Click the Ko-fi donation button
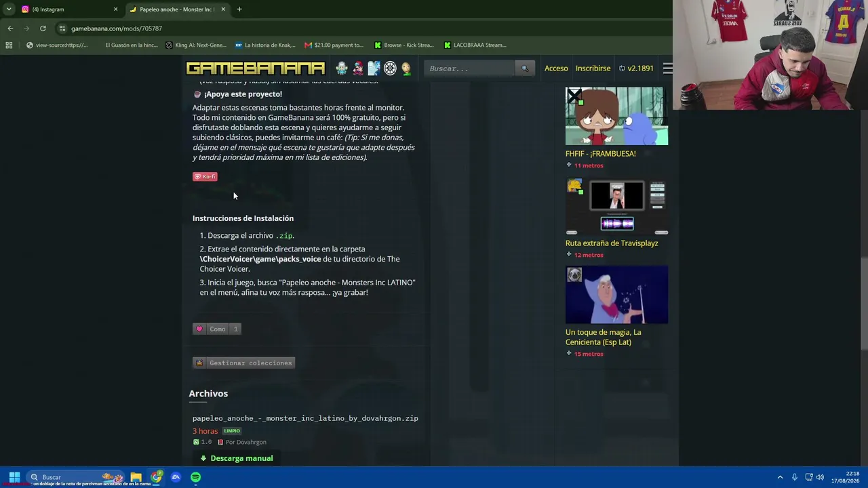 pos(205,177)
